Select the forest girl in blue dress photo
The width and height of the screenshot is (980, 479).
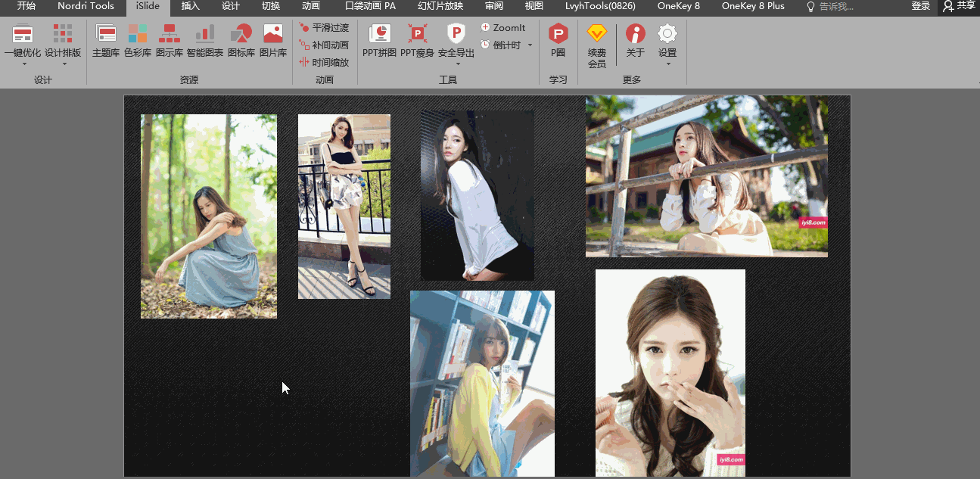click(209, 216)
